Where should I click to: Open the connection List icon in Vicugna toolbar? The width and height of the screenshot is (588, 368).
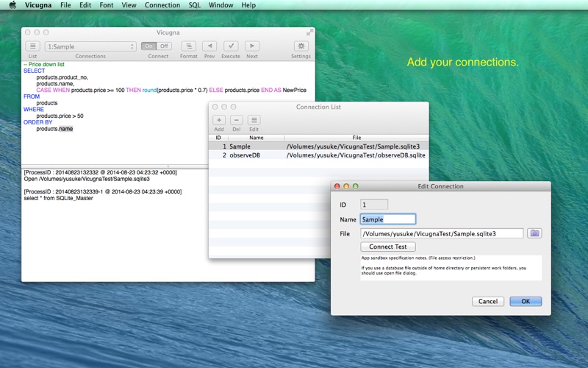(x=32, y=46)
